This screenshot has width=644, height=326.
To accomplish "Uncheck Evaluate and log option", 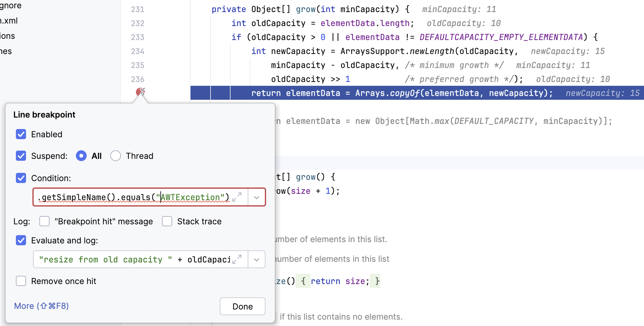I will coord(21,240).
